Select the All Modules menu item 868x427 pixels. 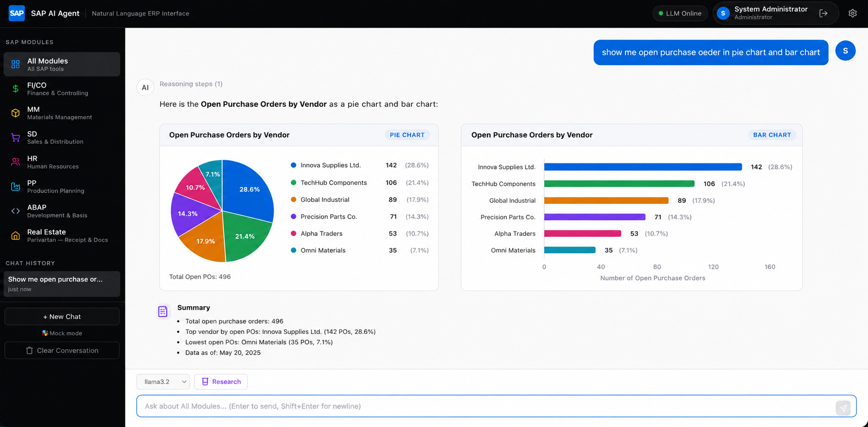(62, 64)
